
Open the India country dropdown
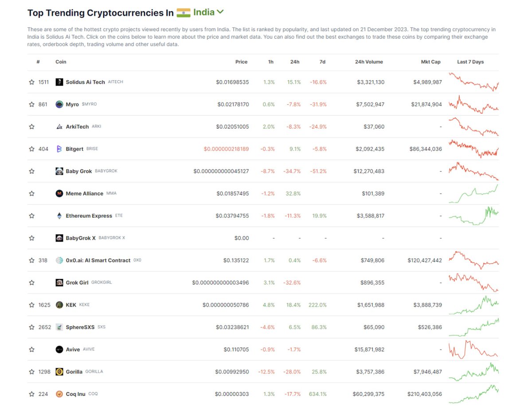[x=209, y=12]
